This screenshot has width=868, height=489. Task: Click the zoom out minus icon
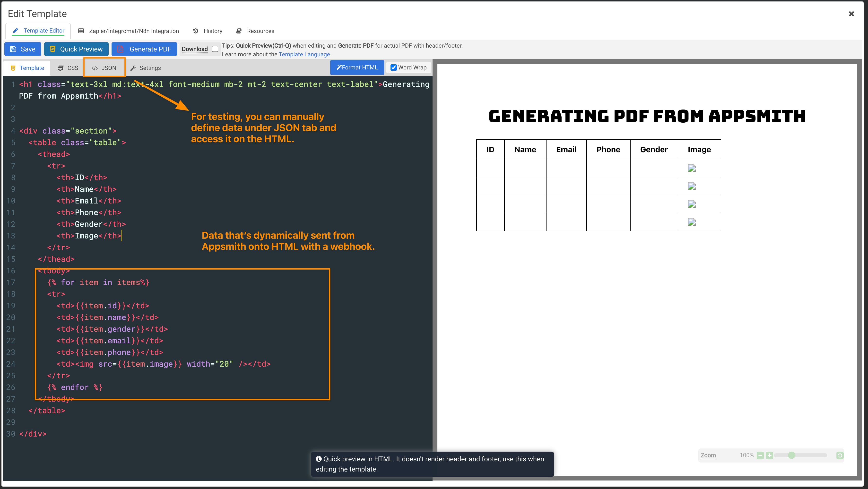click(760, 455)
